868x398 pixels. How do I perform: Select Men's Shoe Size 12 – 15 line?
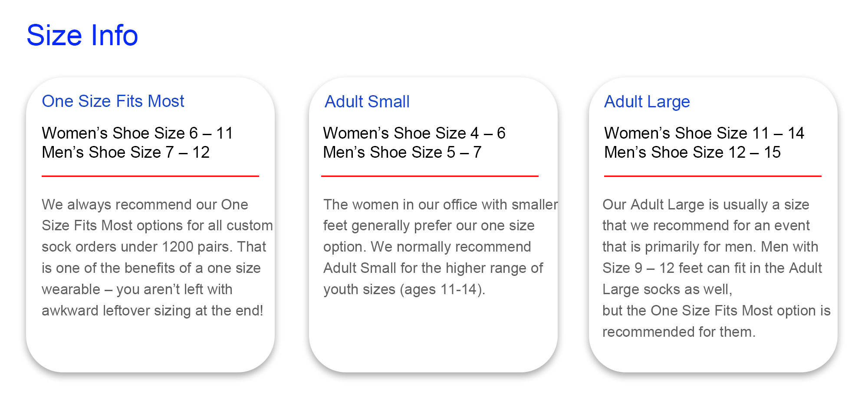click(x=692, y=152)
